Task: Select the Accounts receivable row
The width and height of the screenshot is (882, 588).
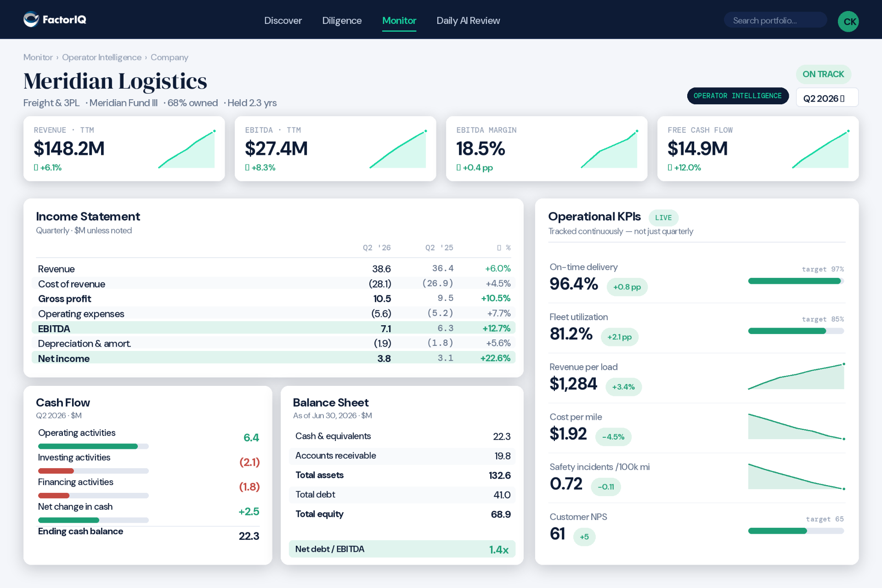Action: (402, 456)
